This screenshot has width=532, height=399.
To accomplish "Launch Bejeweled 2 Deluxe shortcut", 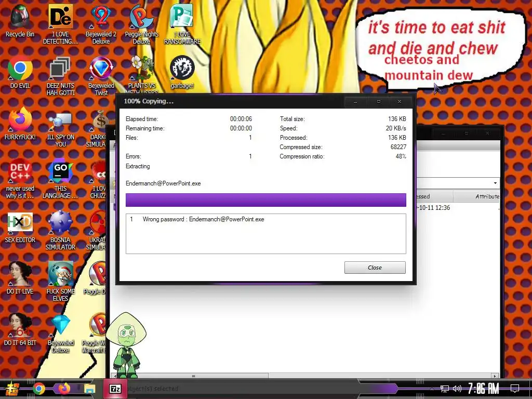I will [x=101, y=24].
